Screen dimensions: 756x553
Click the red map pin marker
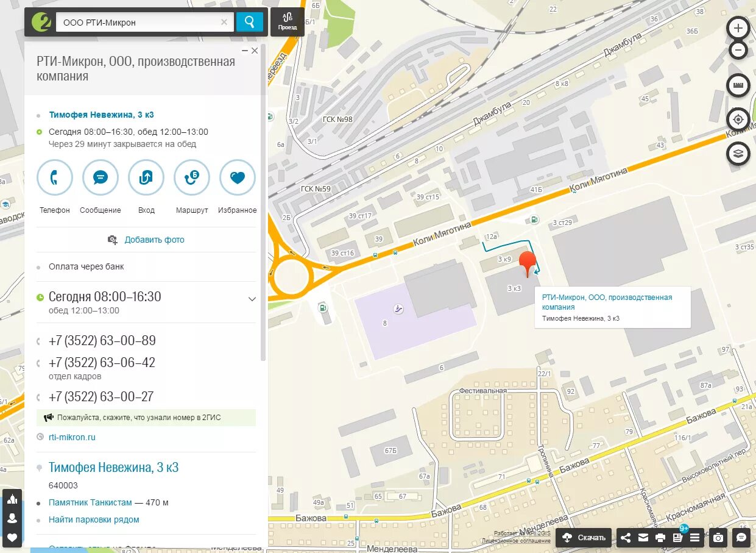point(528,263)
